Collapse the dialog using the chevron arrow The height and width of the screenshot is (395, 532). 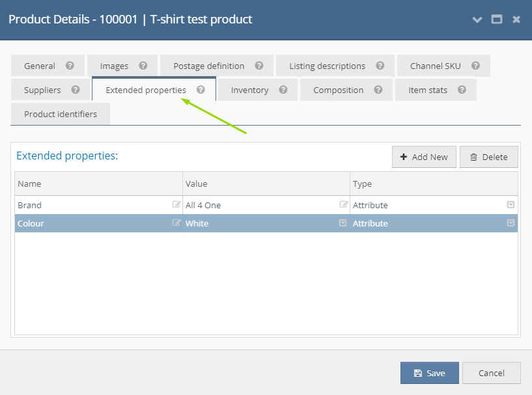click(477, 20)
